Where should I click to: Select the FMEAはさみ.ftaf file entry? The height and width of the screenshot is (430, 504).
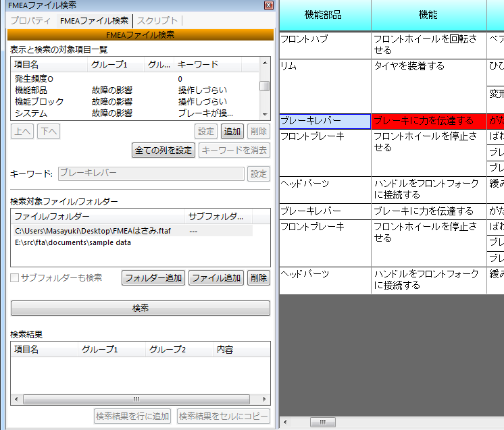[x=132, y=231]
